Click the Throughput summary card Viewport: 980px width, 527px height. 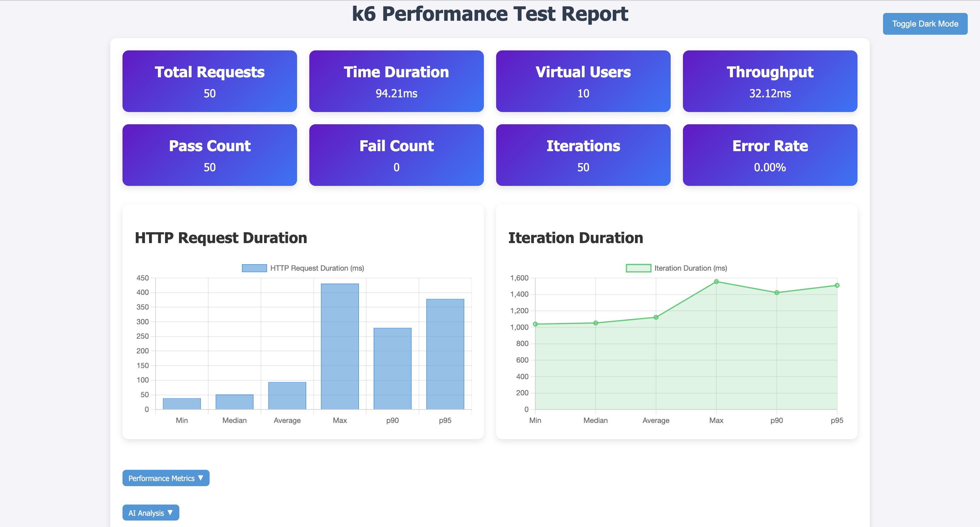pos(770,81)
